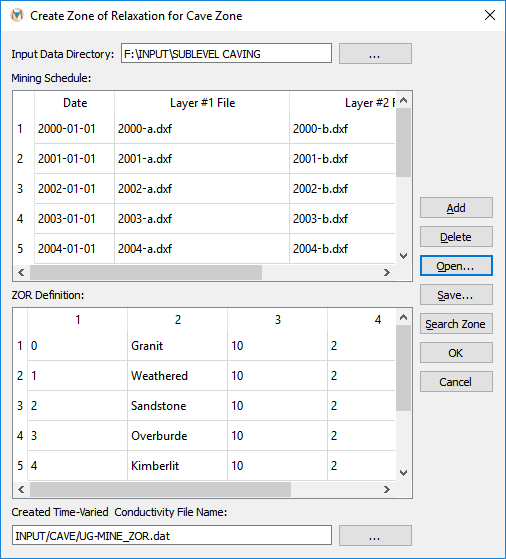Browse for the input data directory
The image size is (506, 559).
tap(375, 53)
